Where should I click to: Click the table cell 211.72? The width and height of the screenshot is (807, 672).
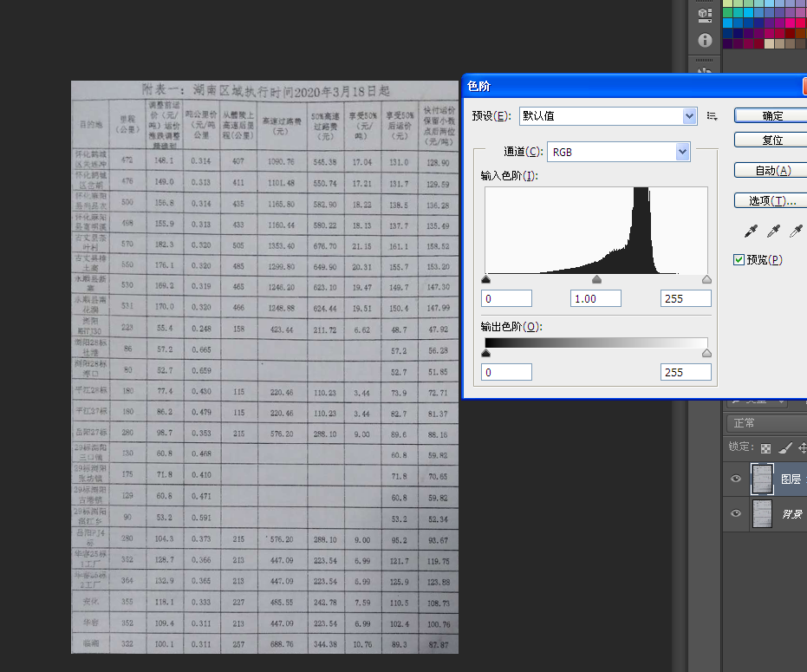pos(325,329)
